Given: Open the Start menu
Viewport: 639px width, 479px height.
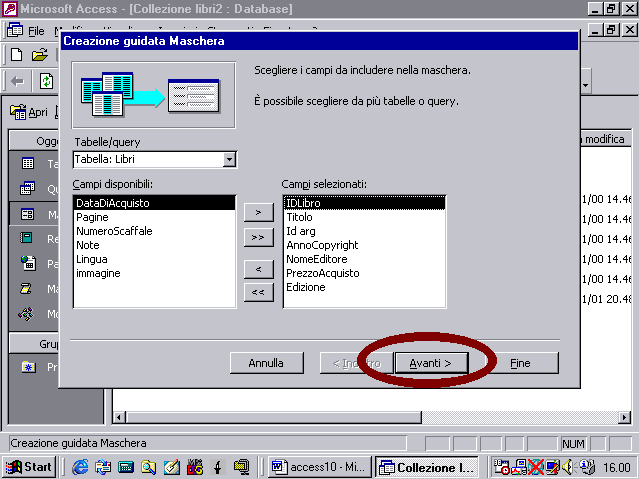Looking at the screenshot, I should click(x=29, y=467).
